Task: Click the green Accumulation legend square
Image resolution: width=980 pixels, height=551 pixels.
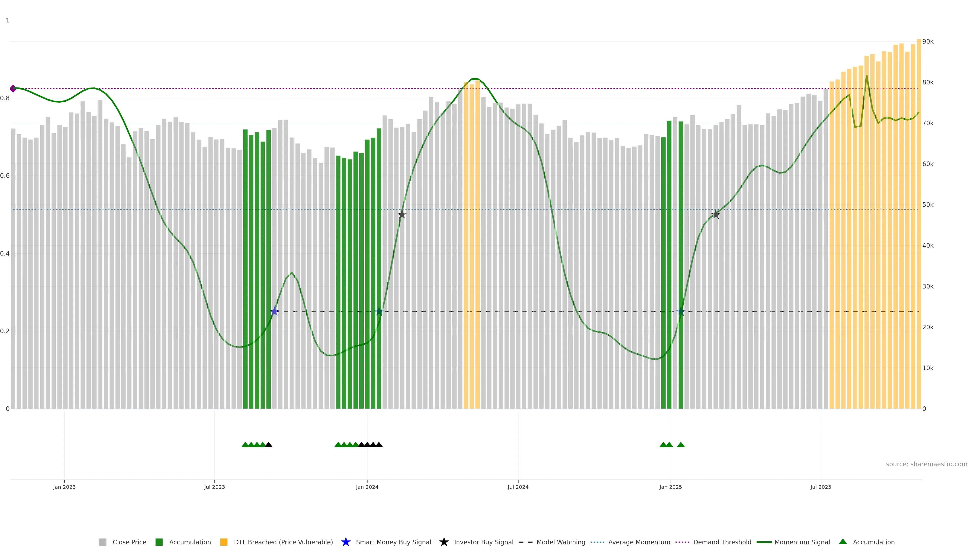Action: (159, 542)
